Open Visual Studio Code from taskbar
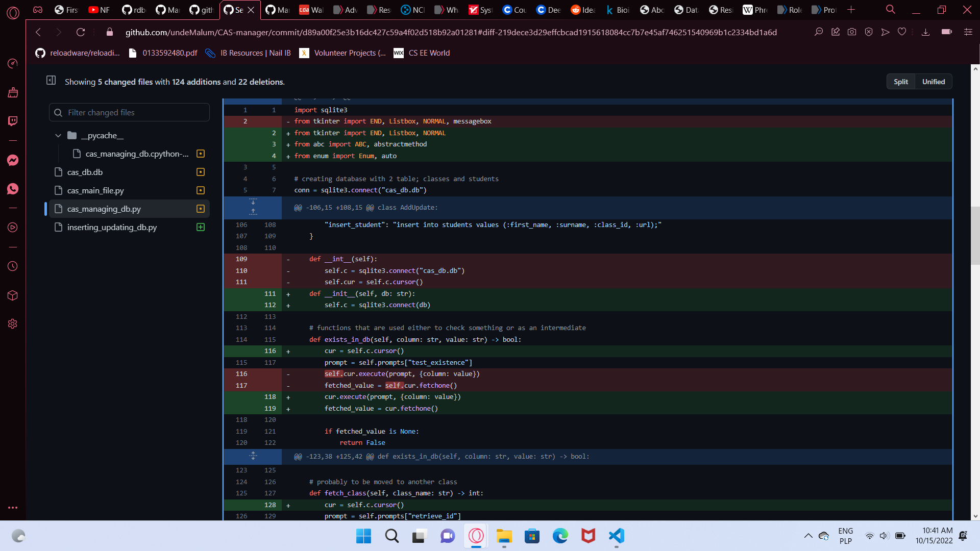Image resolution: width=980 pixels, height=551 pixels. point(617,536)
